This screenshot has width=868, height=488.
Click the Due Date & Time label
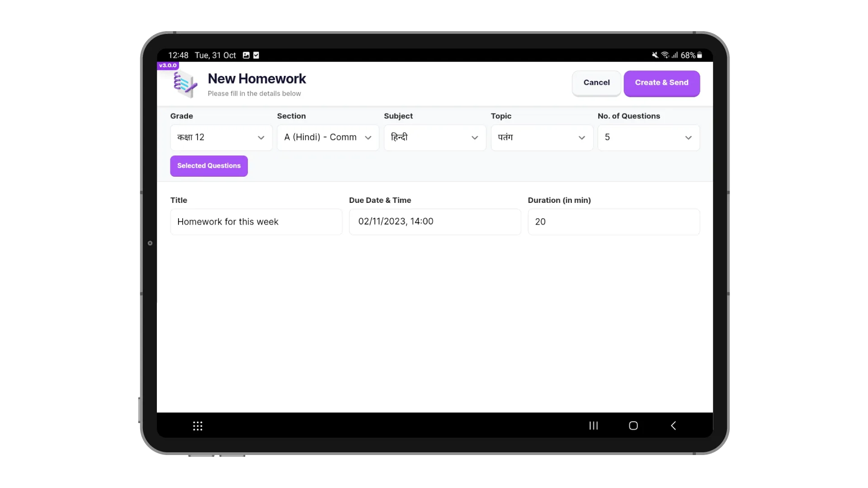click(380, 200)
